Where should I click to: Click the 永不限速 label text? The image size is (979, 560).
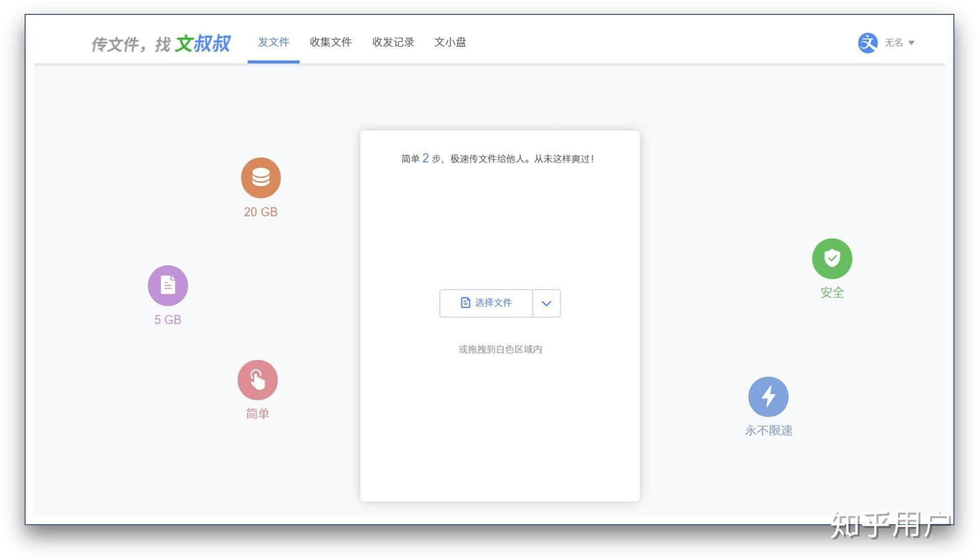click(x=768, y=431)
